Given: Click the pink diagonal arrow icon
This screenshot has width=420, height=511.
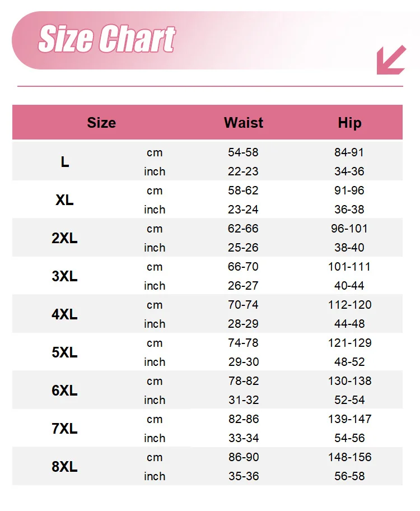Looking at the screenshot, I should click(x=391, y=60).
